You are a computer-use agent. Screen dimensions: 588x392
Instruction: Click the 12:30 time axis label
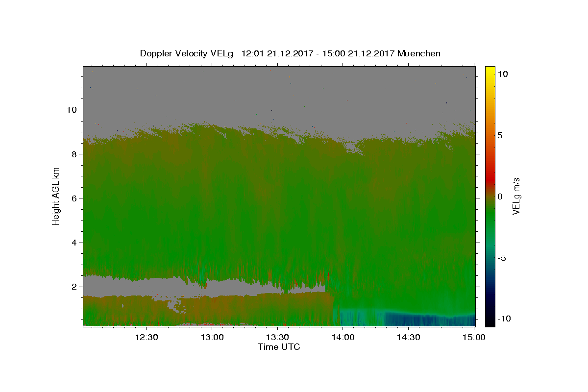coord(146,337)
